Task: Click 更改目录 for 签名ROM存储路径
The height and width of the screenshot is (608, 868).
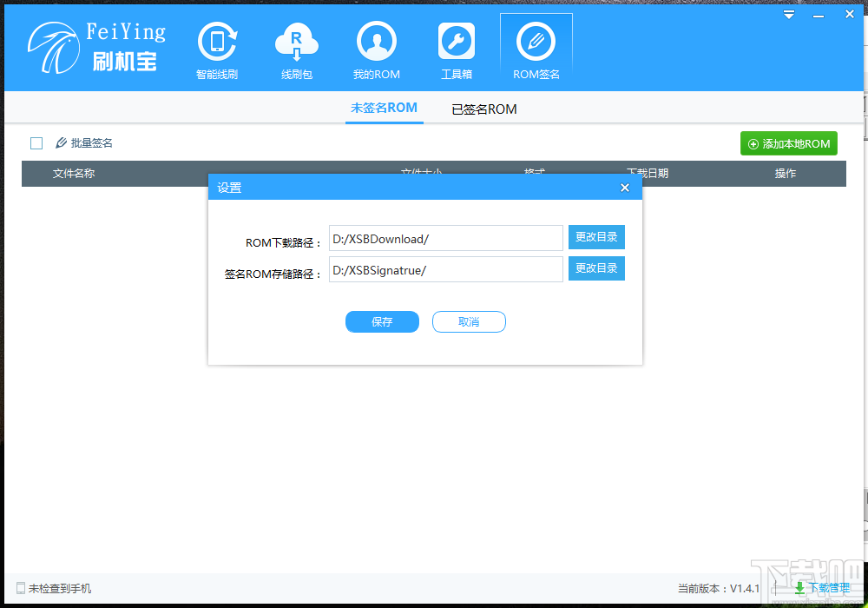Action: (x=597, y=268)
